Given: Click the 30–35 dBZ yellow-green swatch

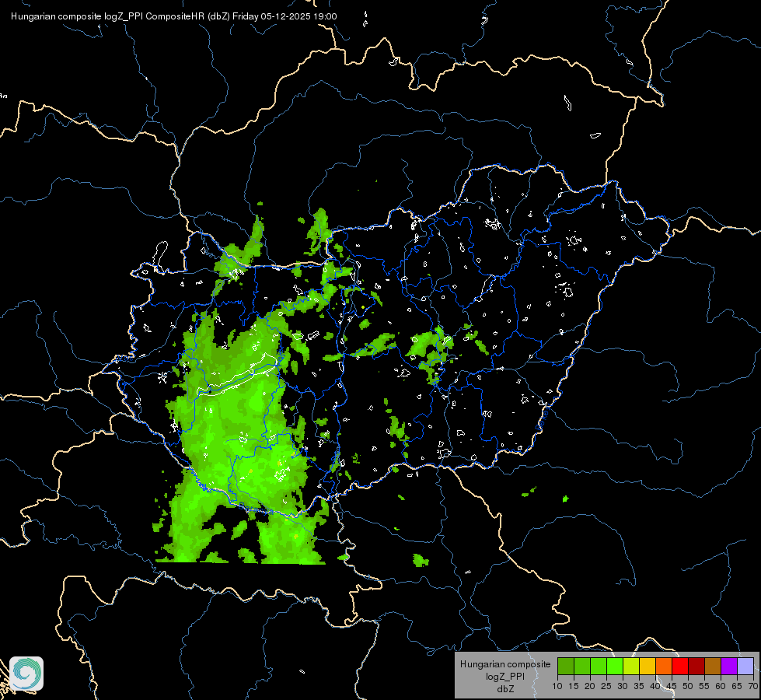Looking at the screenshot, I should coord(631,666).
